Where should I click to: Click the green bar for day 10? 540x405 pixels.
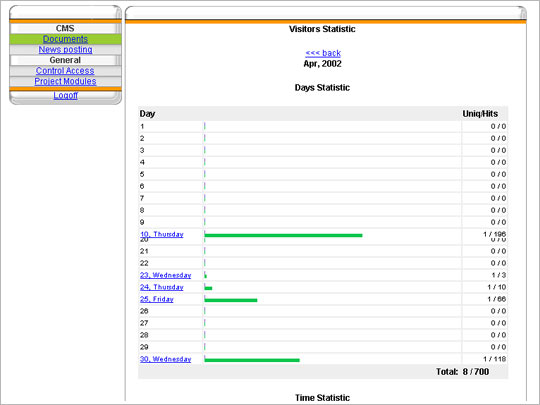point(283,236)
